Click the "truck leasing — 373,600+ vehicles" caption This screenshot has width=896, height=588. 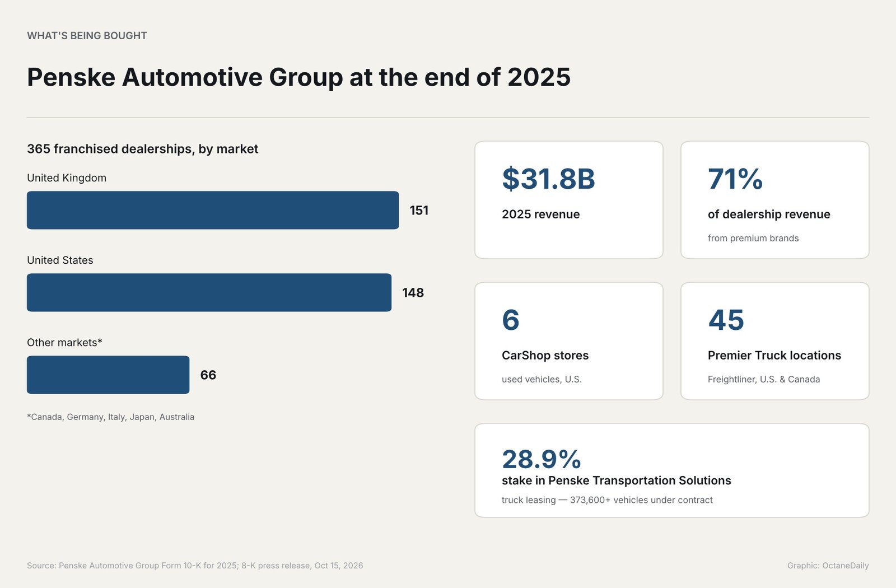[x=607, y=500]
